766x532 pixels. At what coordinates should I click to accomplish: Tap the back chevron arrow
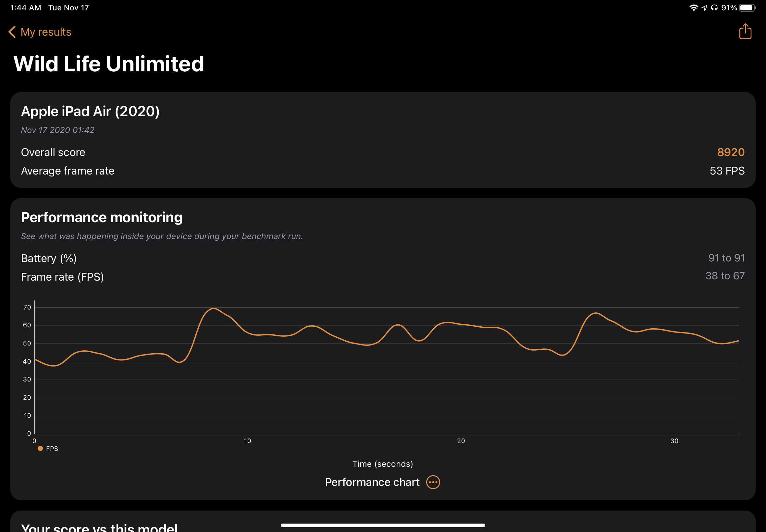tap(12, 32)
